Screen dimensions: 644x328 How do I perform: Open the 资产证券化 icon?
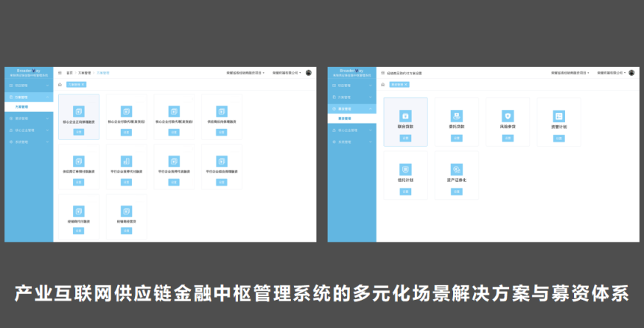tap(457, 170)
